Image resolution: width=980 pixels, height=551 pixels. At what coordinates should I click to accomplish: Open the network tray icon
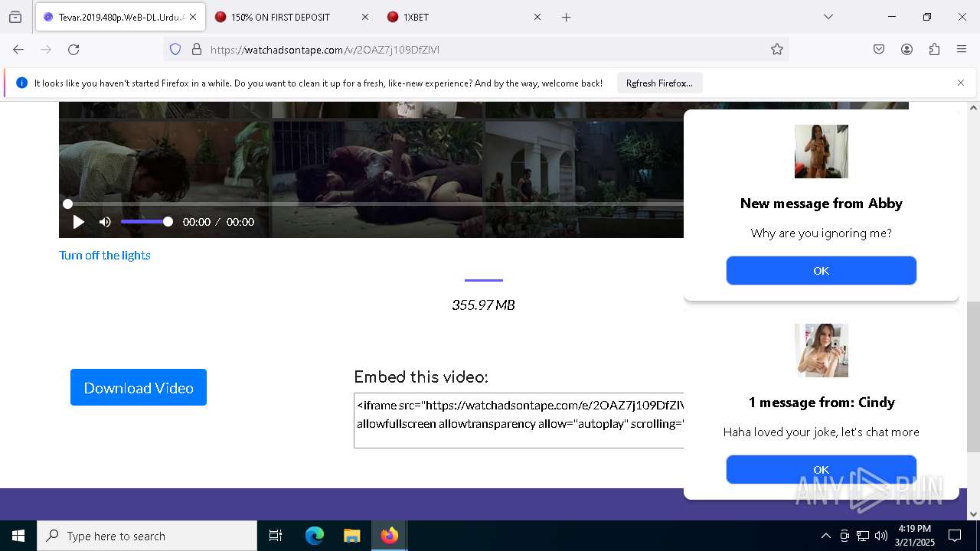[863, 536]
